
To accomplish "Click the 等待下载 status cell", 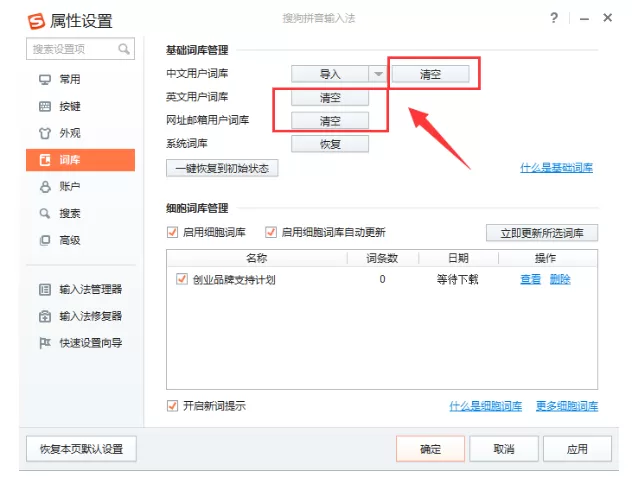I will pos(457,279).
